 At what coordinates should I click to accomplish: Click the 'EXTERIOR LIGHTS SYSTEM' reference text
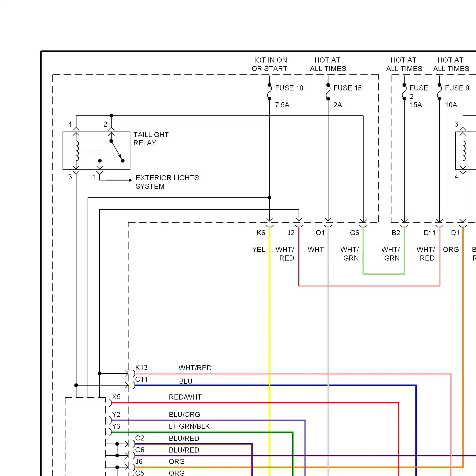coord(167,182)
